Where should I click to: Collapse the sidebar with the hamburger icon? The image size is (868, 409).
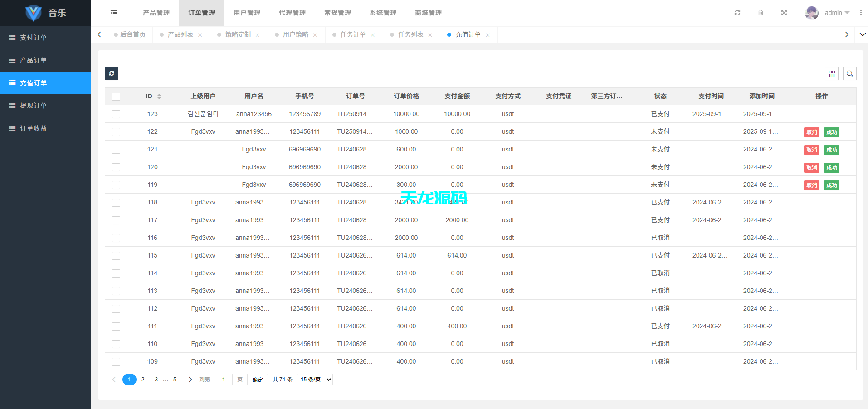[113, 13]
